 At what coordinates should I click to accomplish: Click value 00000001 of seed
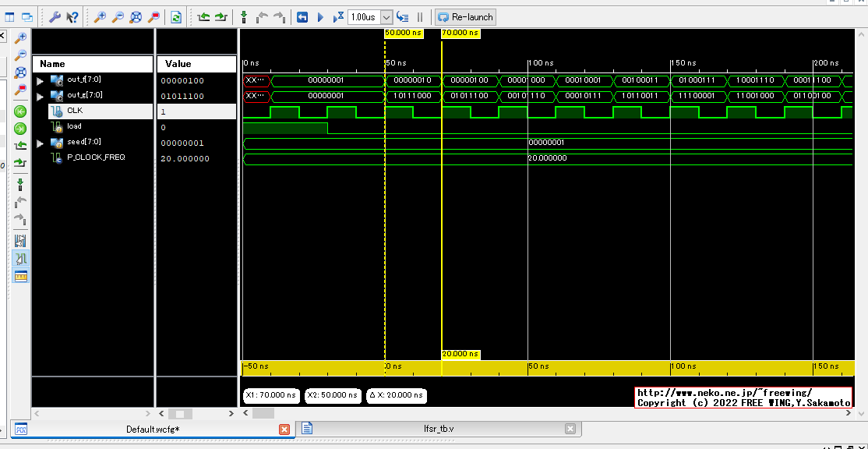[182, 143]
